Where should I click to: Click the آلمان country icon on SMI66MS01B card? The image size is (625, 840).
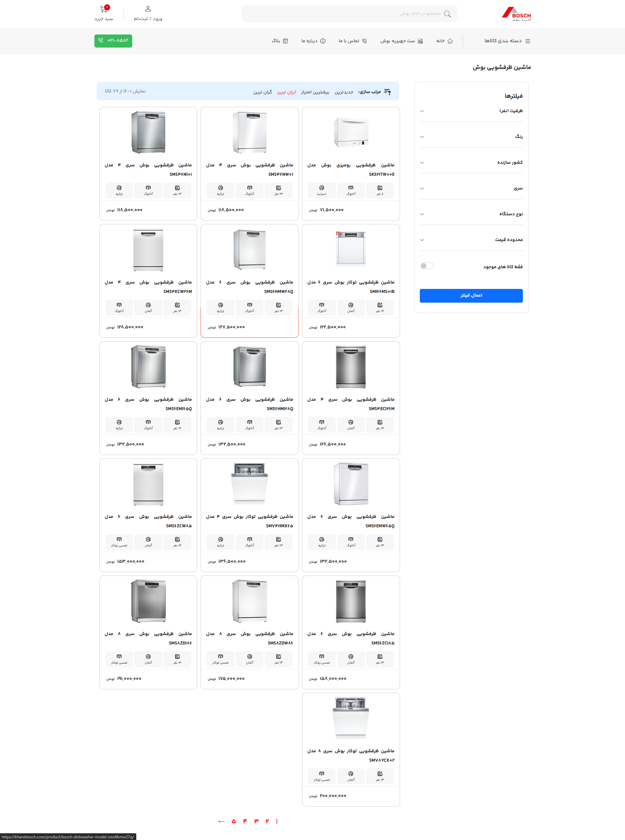pos(351,305)
